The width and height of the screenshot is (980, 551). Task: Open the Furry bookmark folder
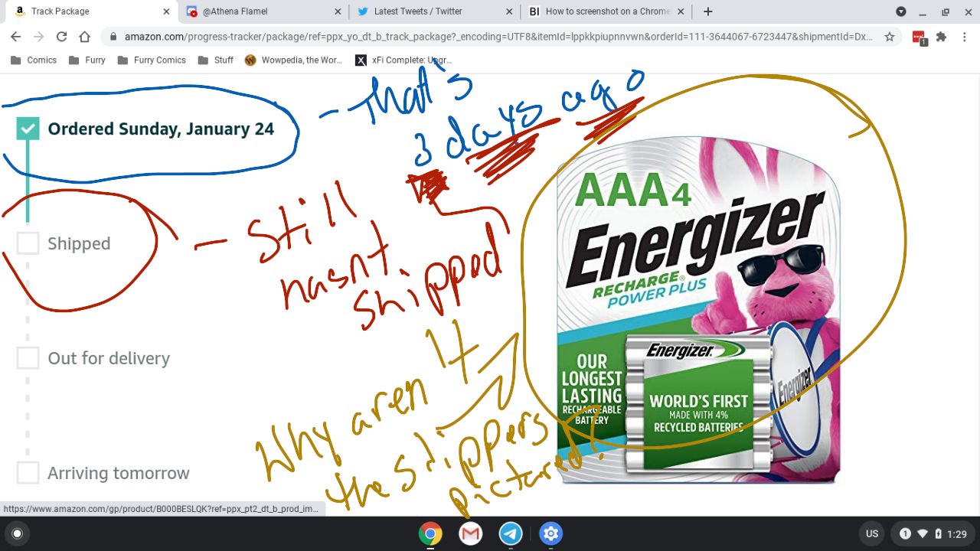[x=87, y=60]
